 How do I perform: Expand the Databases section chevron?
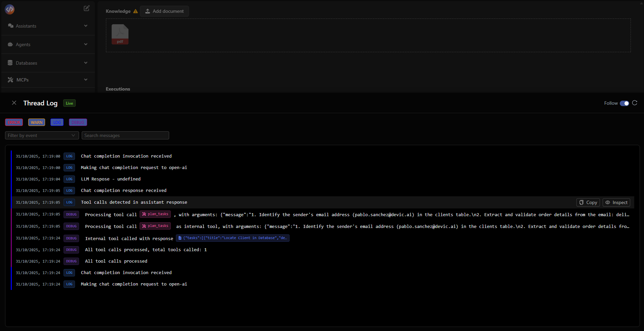pyautogui.click(x=86, y=63)
